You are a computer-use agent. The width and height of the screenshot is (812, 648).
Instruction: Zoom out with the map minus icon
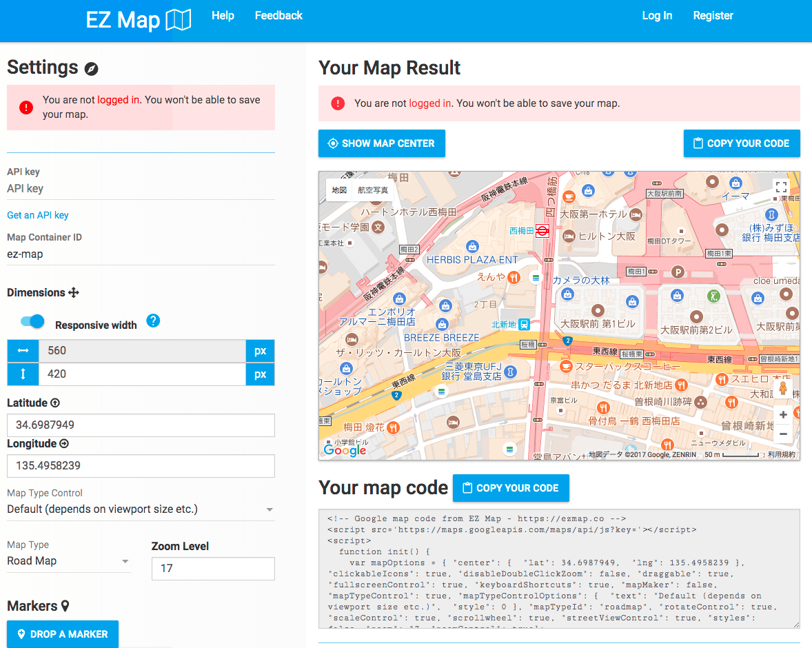tap(783, 434)
